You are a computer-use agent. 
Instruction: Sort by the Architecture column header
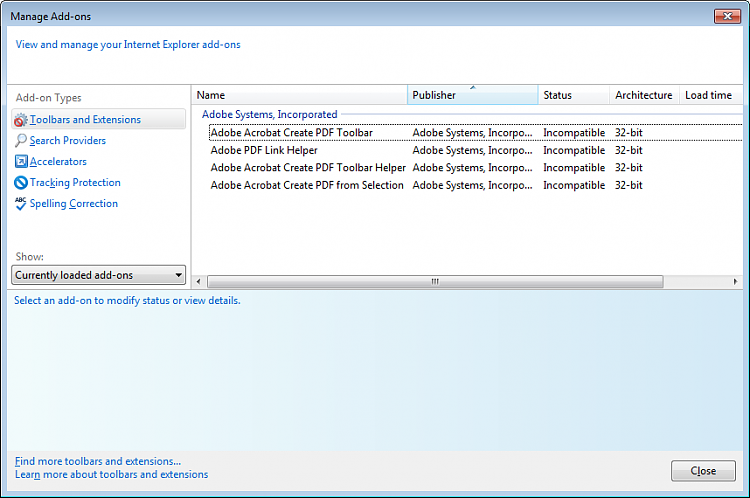[x=644, y=95]
